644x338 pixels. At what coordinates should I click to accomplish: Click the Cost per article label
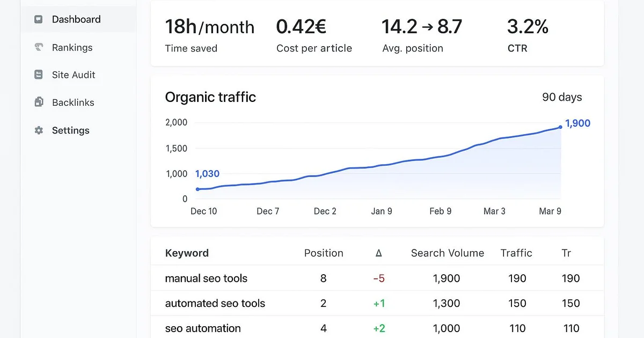[x=314, y=48]
